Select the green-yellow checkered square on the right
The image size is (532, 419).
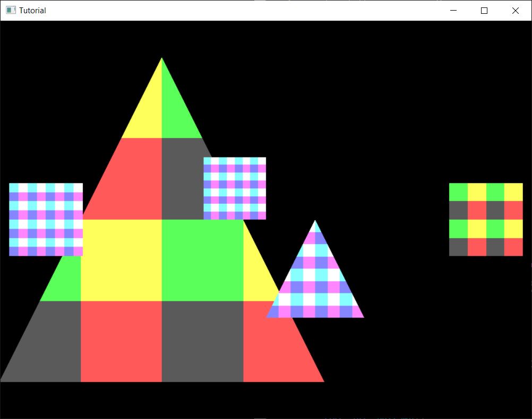click(485, 219)
